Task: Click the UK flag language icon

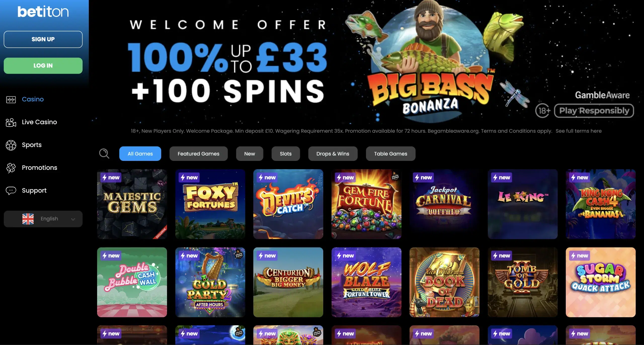Action: (x=28, y=219)
